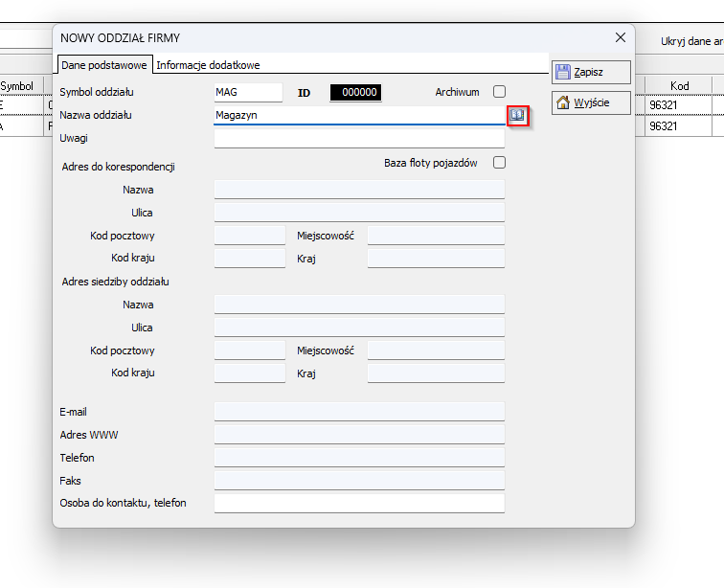The image size is (724, 588).
Task: Click the E-mail input field
Action: pyautogui.click(x=359, y=412)
